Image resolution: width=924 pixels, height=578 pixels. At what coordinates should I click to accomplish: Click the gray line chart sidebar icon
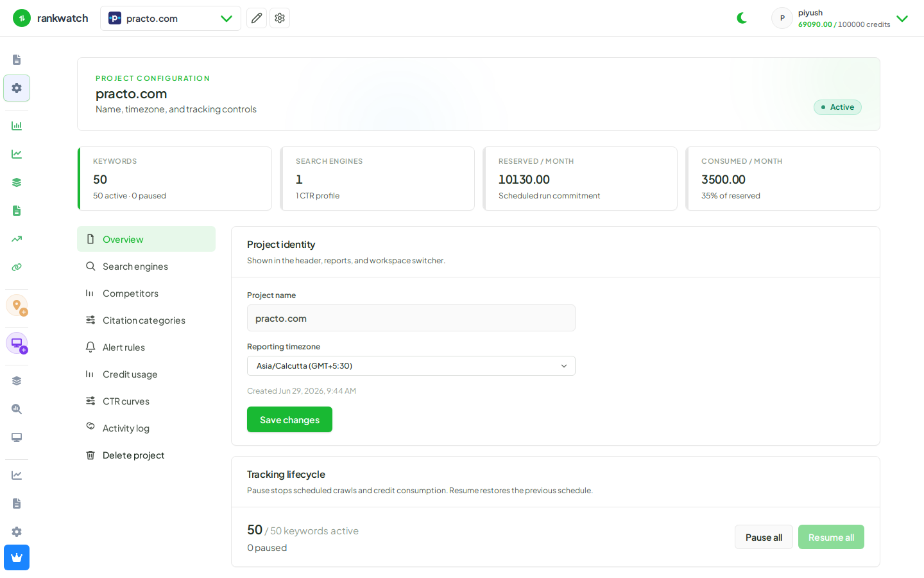click(17, 475)
